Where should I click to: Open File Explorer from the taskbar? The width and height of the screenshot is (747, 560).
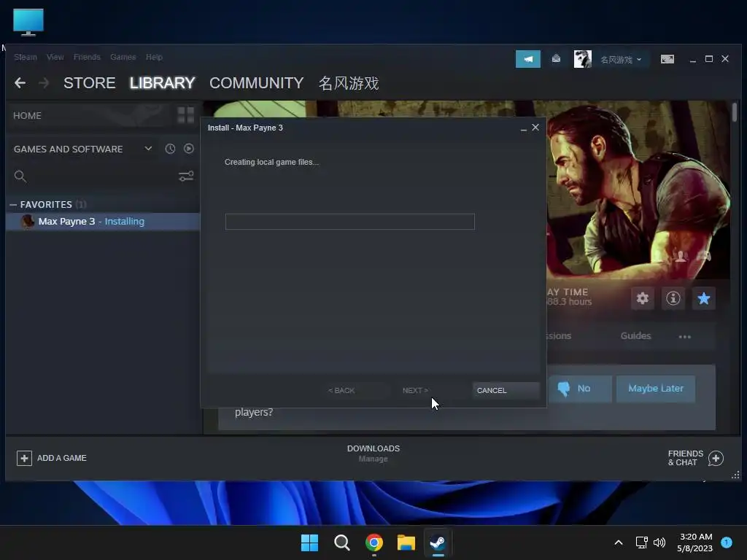click(406, 542)
